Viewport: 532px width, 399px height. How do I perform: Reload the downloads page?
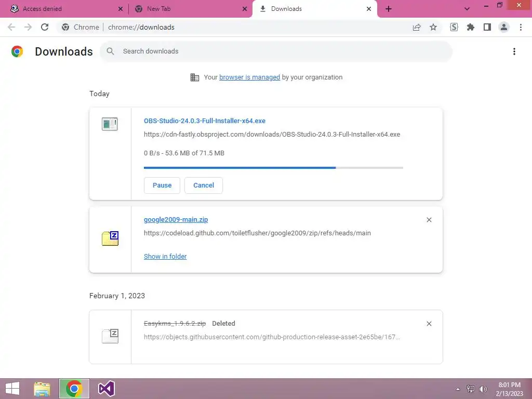tap(45, 27)
